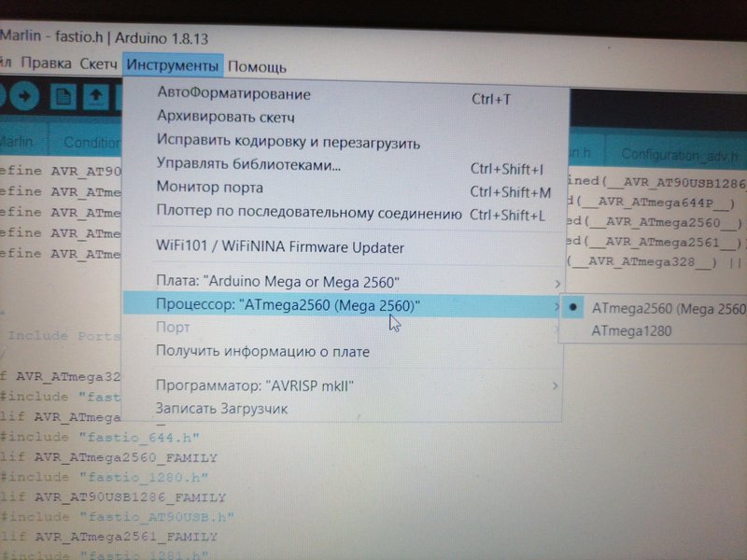
Task: Click the __AVR_ATmega328__ code text
Action: click(x=644, y=262)
